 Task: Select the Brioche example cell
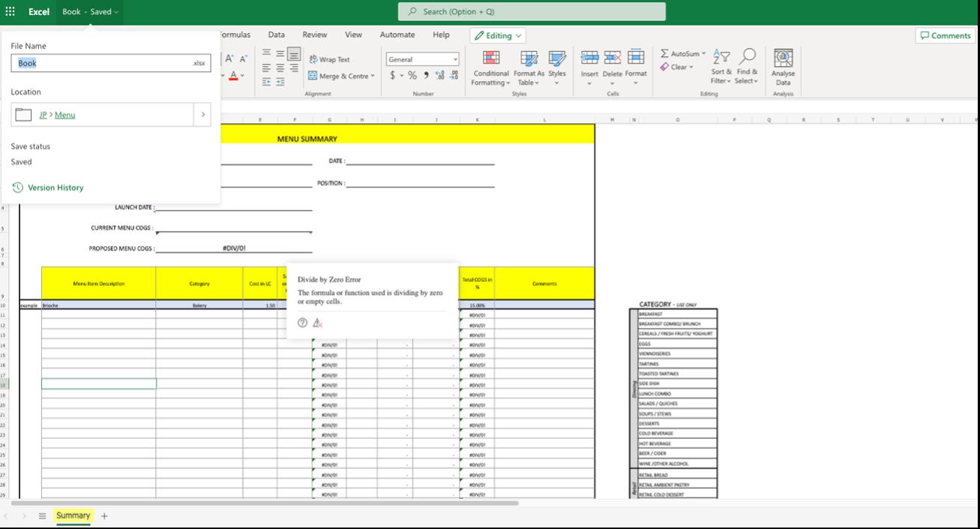tap(98, 305)
